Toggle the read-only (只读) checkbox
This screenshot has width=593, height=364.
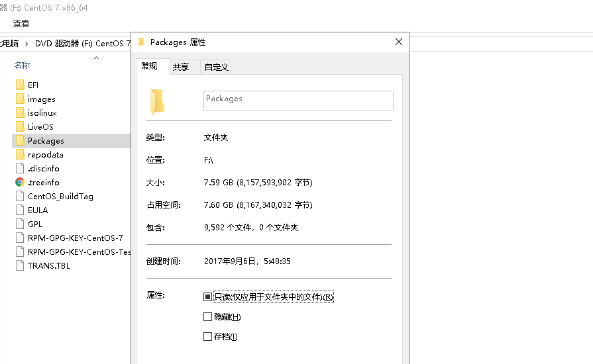(207, 296)
